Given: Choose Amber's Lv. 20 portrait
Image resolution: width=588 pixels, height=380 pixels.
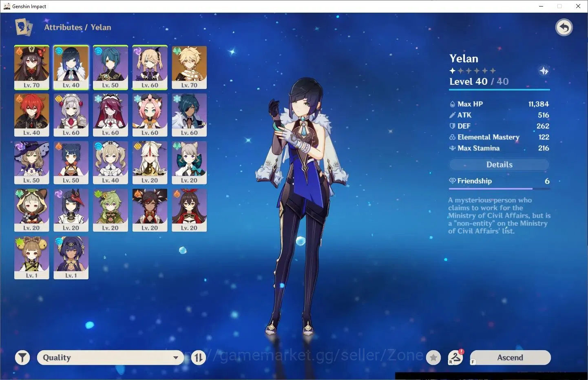Looking at the screenshot, I should click(189, 210).
